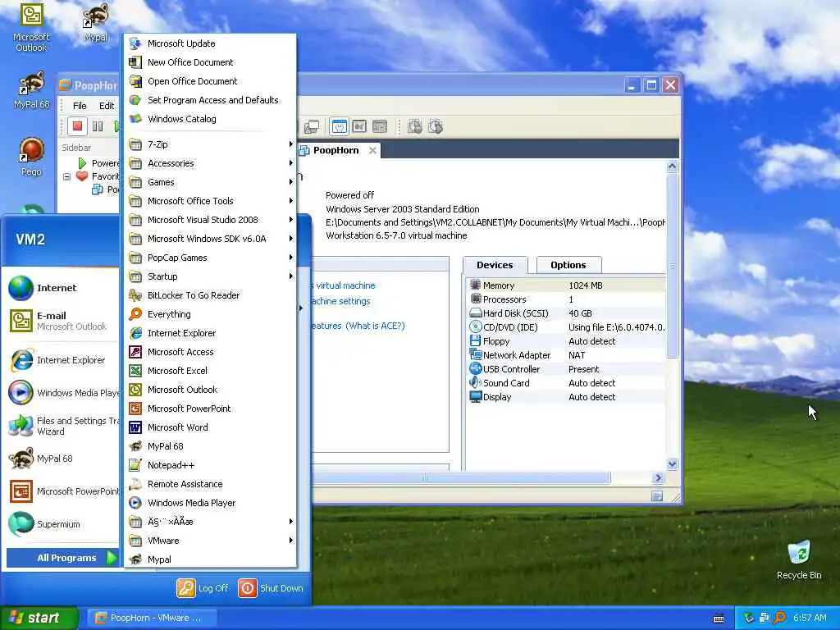The image size is (840, 630).
Task: Launch Everything search program
Action: point(210,314)
